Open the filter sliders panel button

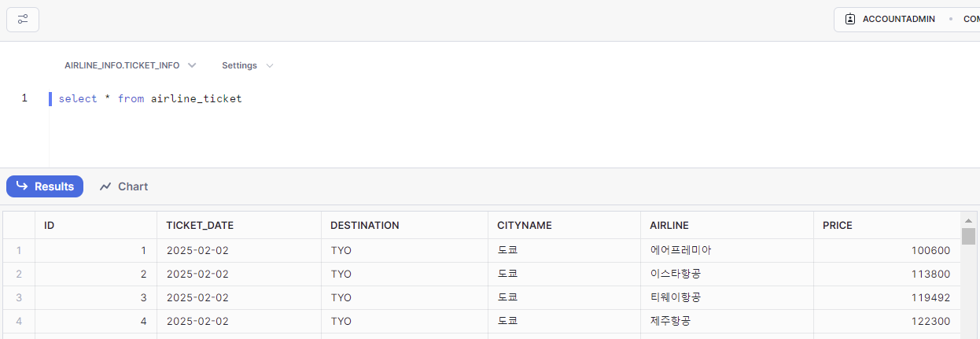(23, 19)
